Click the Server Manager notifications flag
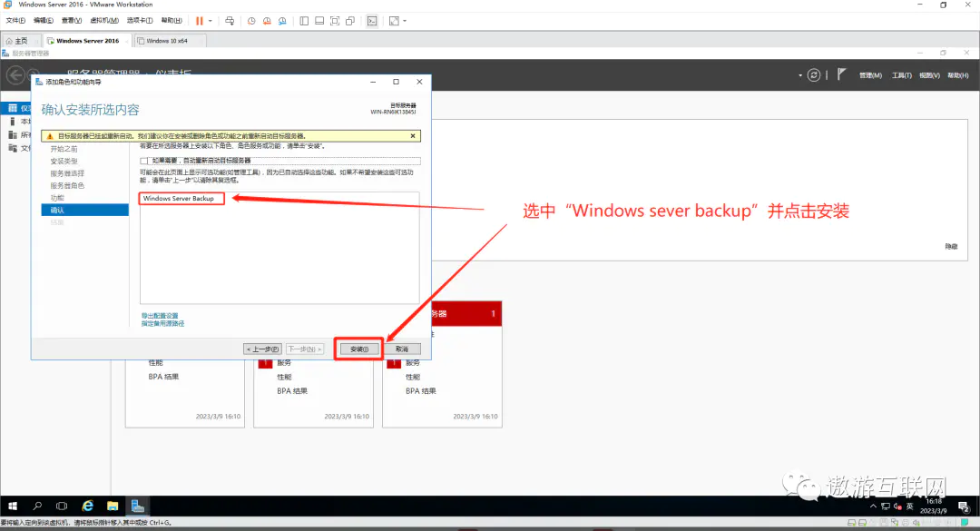The height and width of the screenshot is (531, 980). [841, 74]
